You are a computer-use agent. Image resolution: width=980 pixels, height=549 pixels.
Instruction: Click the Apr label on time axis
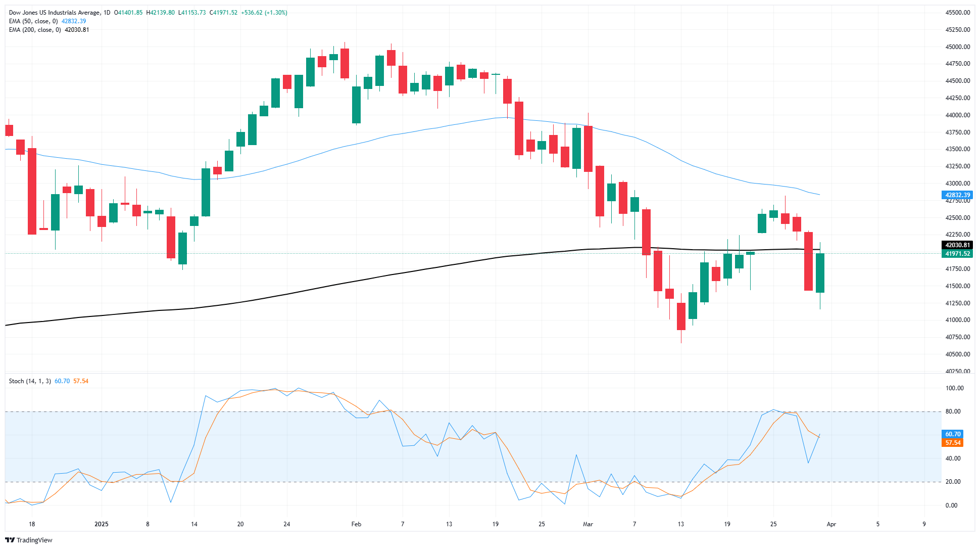coord(831,524)
